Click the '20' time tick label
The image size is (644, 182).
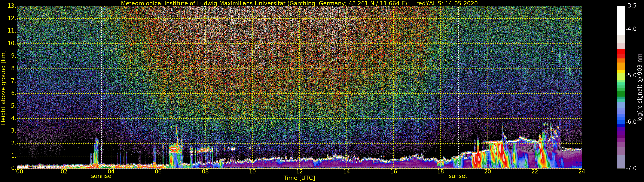coord(488,172)
